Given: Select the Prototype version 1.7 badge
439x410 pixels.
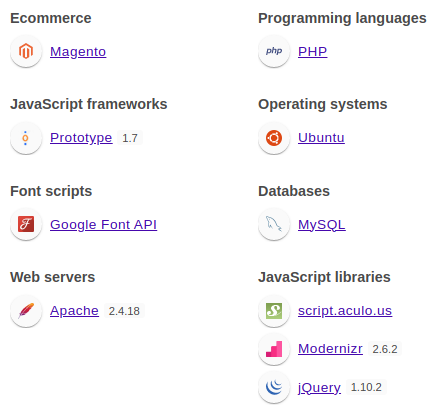Looking at the screenshot, I should point(130,138).
